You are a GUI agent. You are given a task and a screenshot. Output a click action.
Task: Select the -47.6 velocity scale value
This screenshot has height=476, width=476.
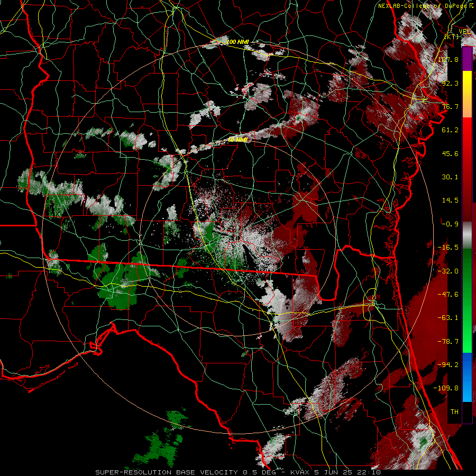(448, 295)
